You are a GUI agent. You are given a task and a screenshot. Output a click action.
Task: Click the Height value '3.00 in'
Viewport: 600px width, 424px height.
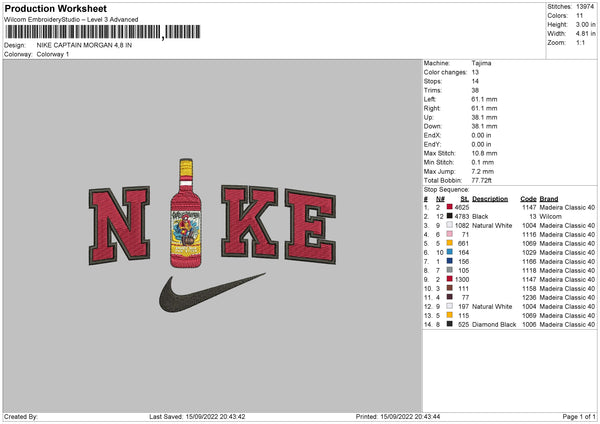(x=585, y=24)
